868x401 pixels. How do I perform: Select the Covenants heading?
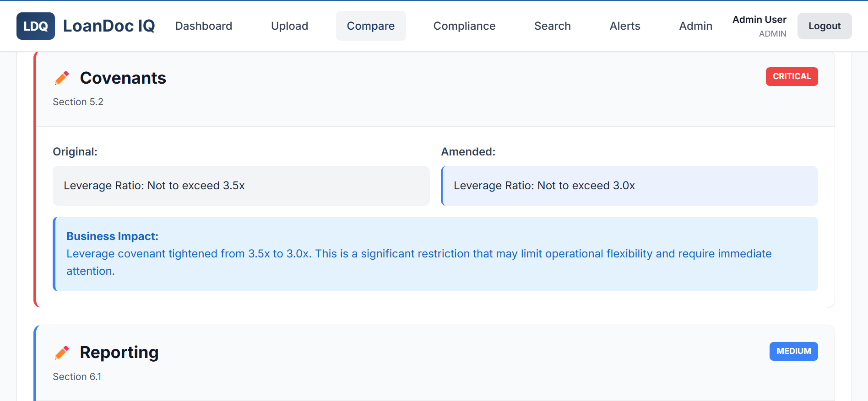pos(123,78)
